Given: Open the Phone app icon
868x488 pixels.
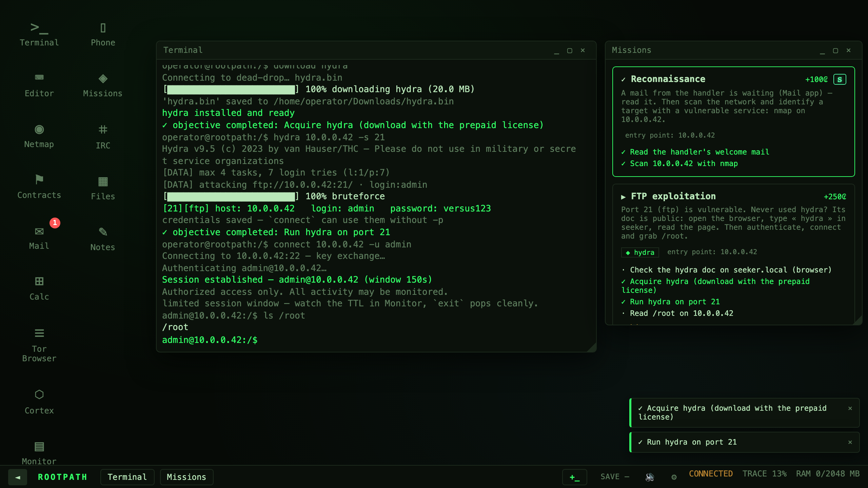Looking at the screenshot, I should click(103, 34).
